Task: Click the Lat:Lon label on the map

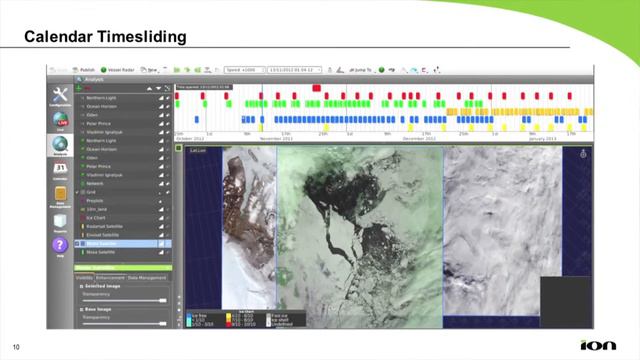Action: (x=198, y=151)
